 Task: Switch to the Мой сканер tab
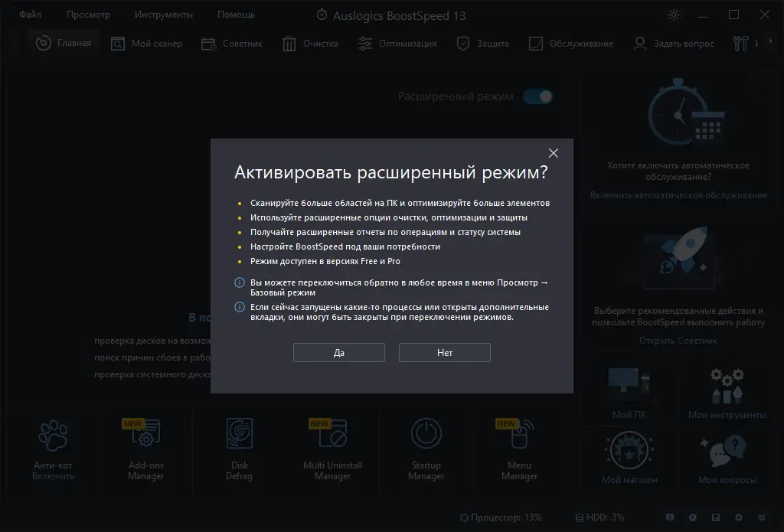click(146, 44)
